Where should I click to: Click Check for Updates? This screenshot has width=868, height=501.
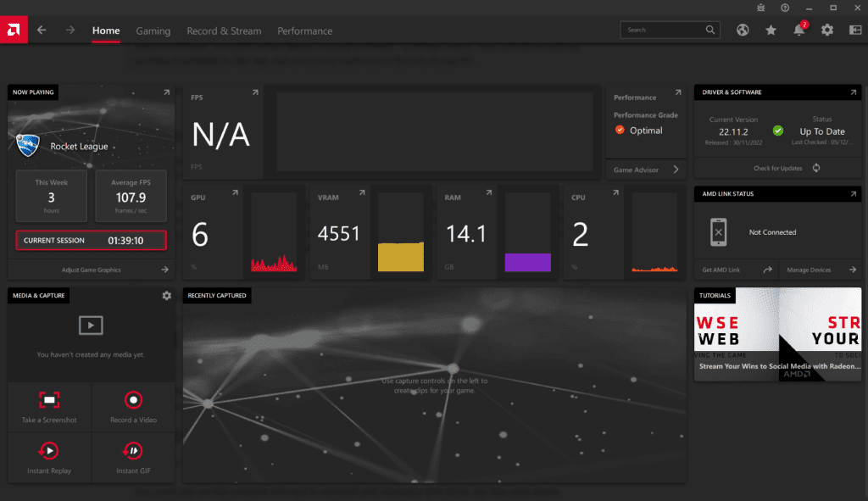(777, 169)
